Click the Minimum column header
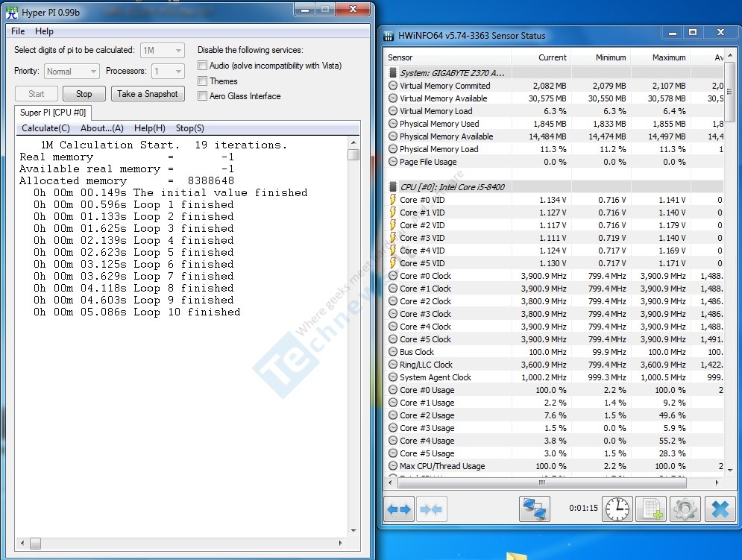Screen dimensions: 742x560 click(600, 57)
